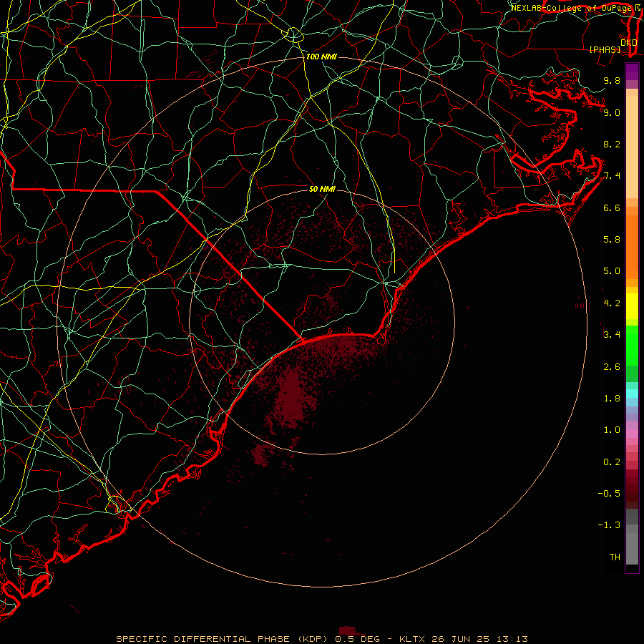This screenshot has width=644, height=644.
Task: Click the 1.8 value on color scale
Action: [x=612, y=399]
